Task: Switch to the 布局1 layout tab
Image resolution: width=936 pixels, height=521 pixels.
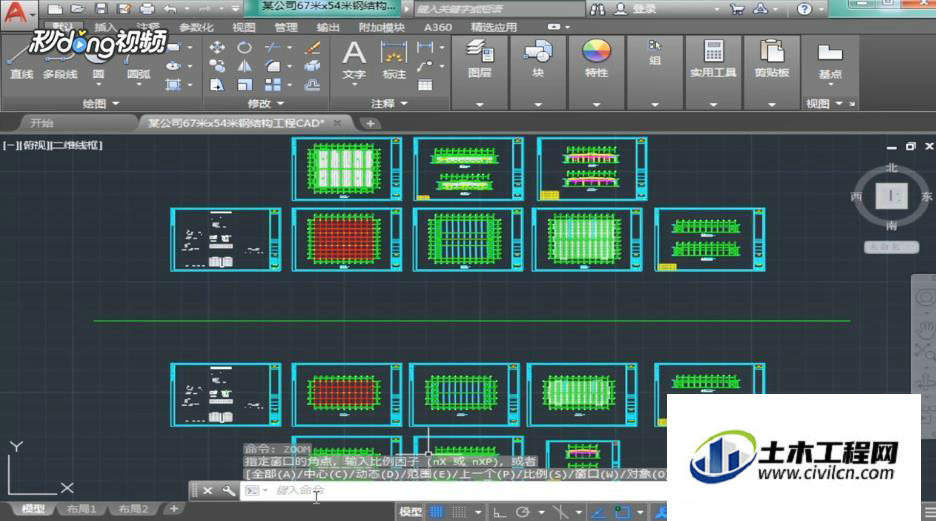Action: (x=82, y=509)
